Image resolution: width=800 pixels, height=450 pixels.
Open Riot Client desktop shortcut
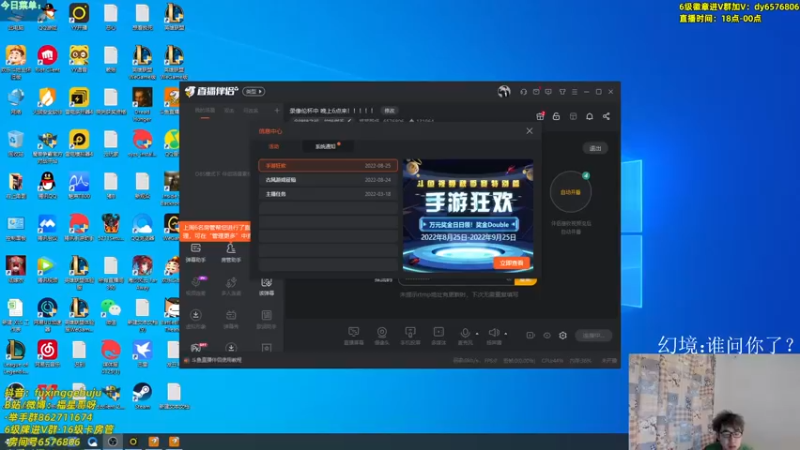point(47,59)
